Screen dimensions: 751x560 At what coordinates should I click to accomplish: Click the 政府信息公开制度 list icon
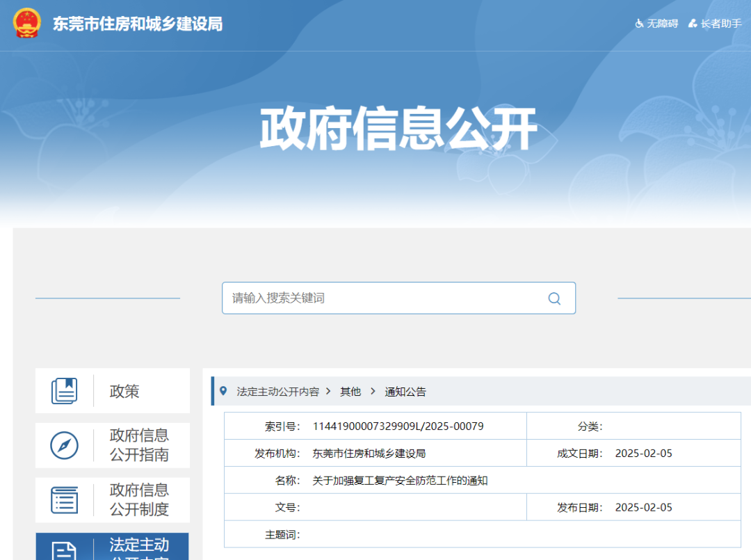tap(64, 500)
